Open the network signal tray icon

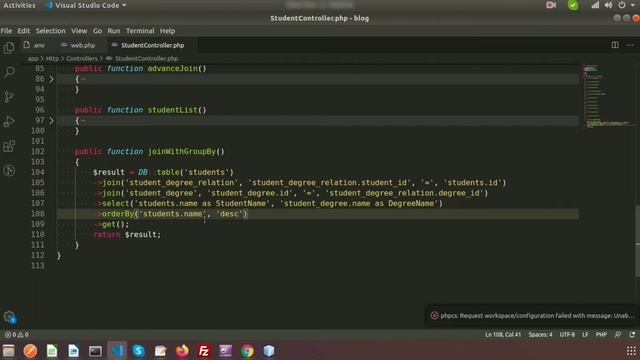(x=596, y=5)
